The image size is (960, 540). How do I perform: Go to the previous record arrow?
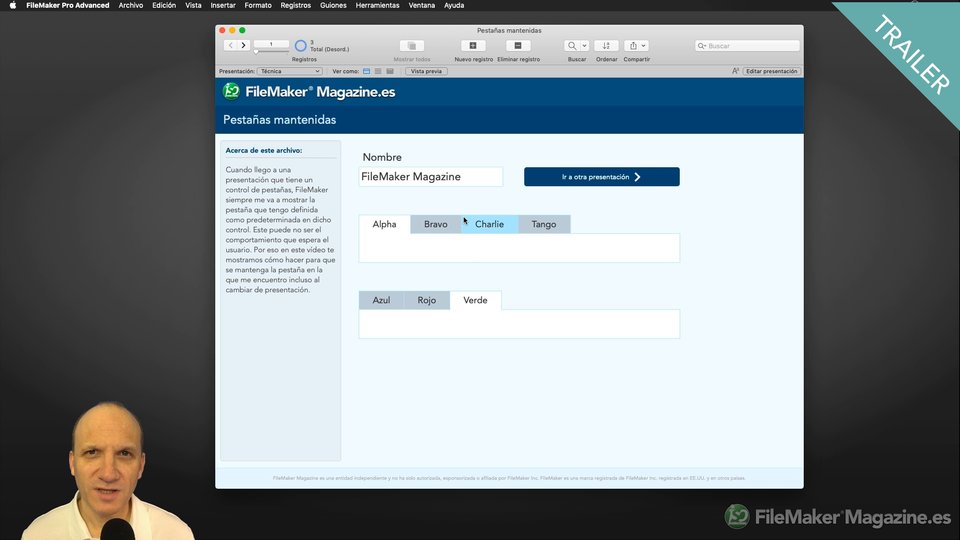point(230,45)
